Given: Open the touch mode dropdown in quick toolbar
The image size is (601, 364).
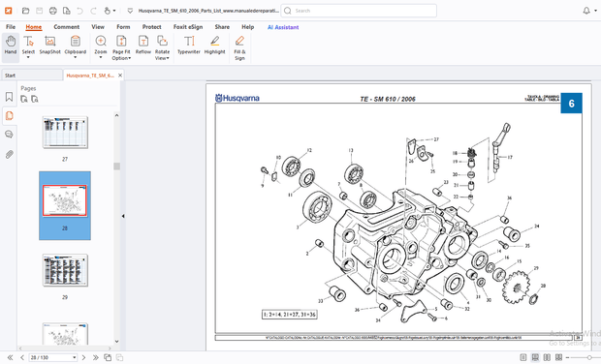Looking at the screenshot, I should (113, 11).
